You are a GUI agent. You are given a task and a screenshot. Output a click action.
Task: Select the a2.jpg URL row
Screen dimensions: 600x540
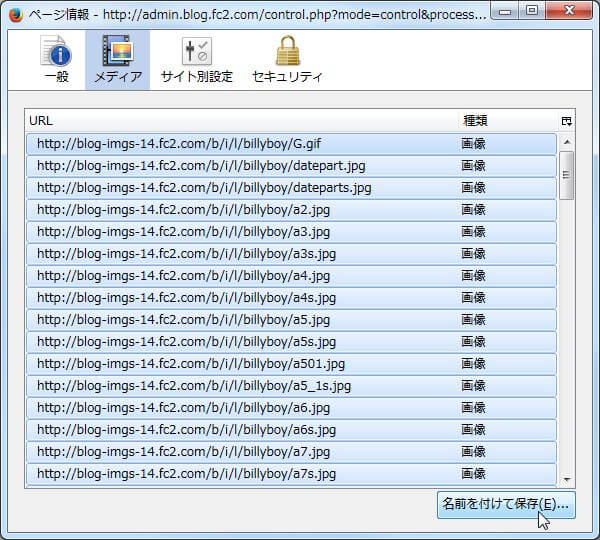(291, 210)
